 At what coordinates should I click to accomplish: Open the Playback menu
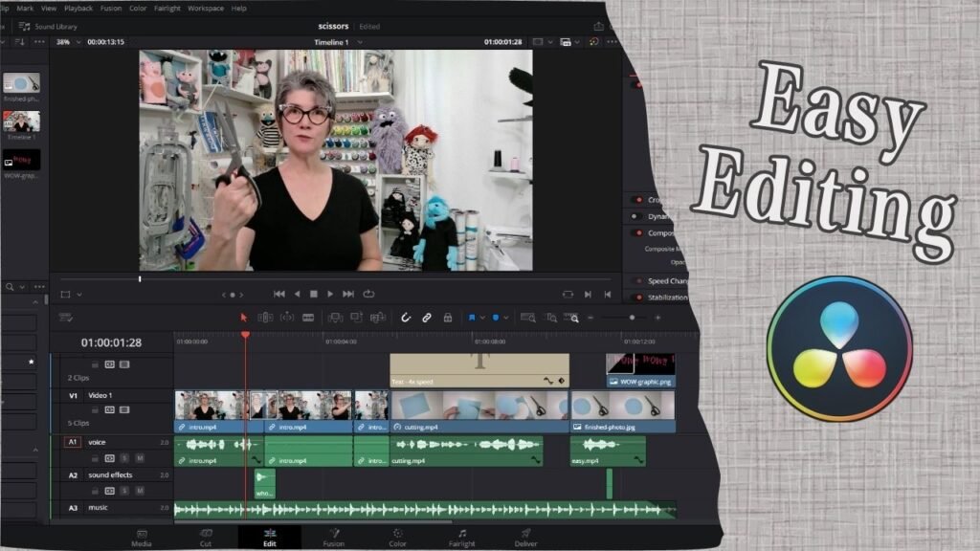[x=80, y=7]
